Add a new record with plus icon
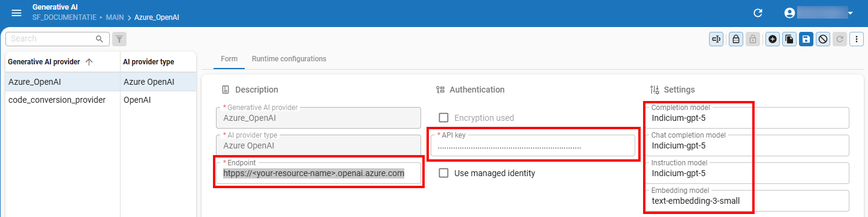This screenshot has height=217, width=868. coord(773,39)
